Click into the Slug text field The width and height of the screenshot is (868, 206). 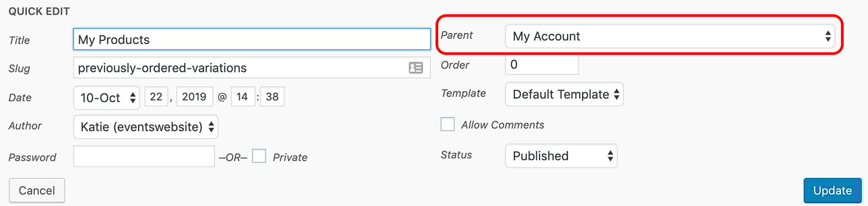pyautogui.click(x=252, y=68)
